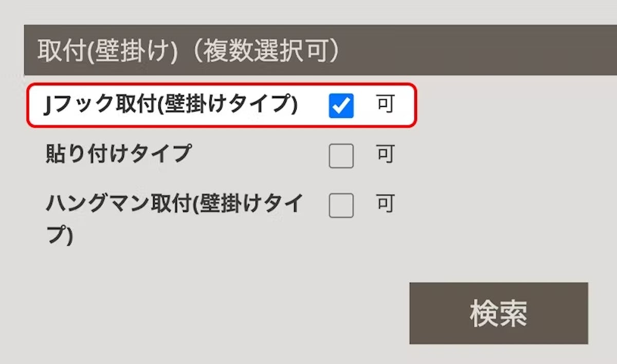This screenshot has height=364, width=617.
Task: Click the wrapped プ) second line text
Action: 59,234
